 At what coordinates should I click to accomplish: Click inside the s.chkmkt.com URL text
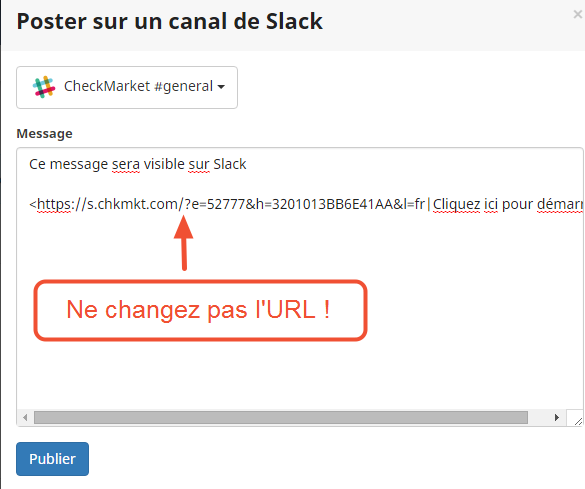231,204
